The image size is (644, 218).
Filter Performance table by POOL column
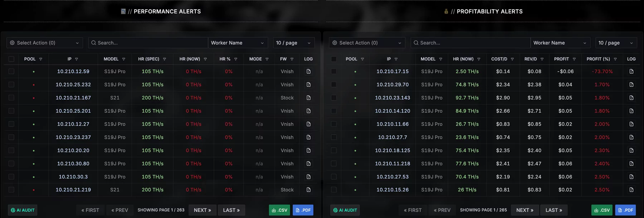pos(41,59)
